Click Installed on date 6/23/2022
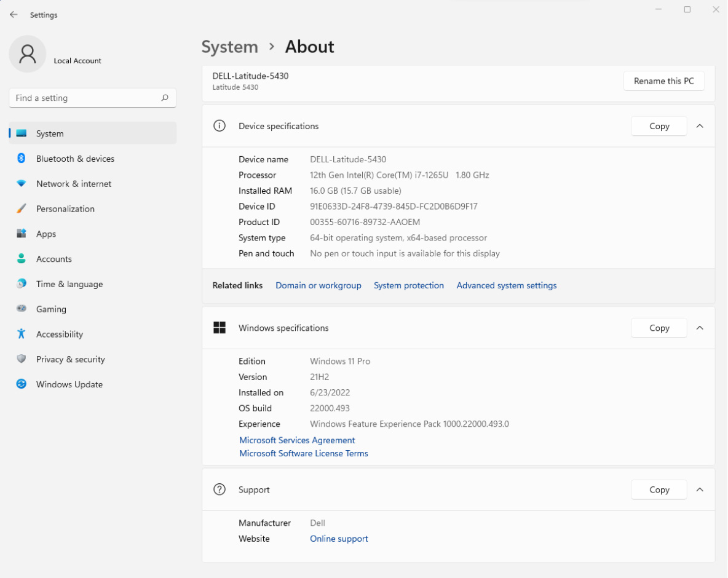The height and width of the screenshot is (578, 728). click(x=330, y=393)
